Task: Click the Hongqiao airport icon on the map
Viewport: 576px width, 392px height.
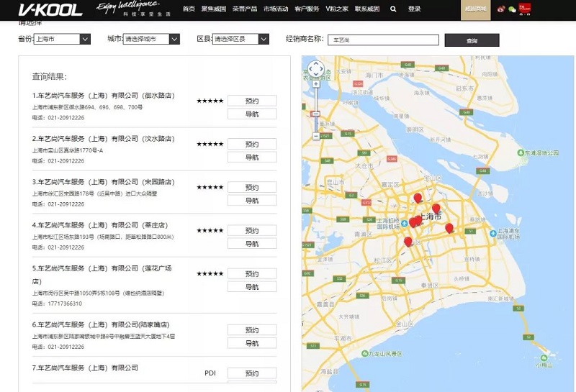Action: (x=404, y=223)
